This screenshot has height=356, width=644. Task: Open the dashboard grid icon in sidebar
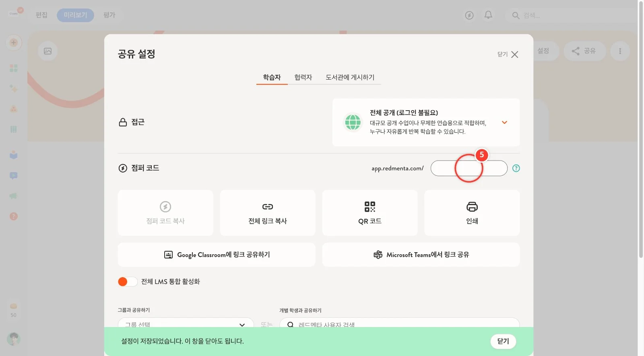click(14, 68)
